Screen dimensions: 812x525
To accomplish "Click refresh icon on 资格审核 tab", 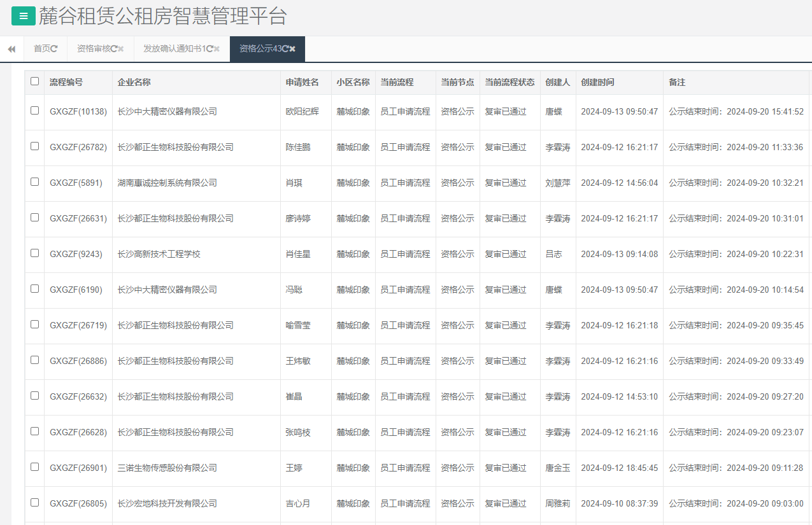I will (113, 48).
